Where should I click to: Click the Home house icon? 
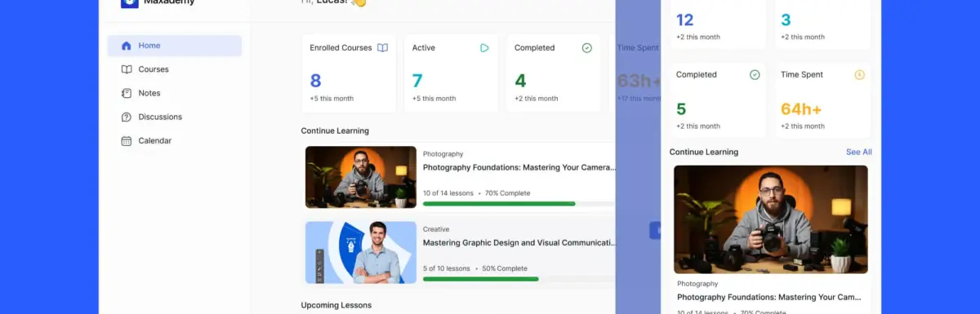coord(126,46)
